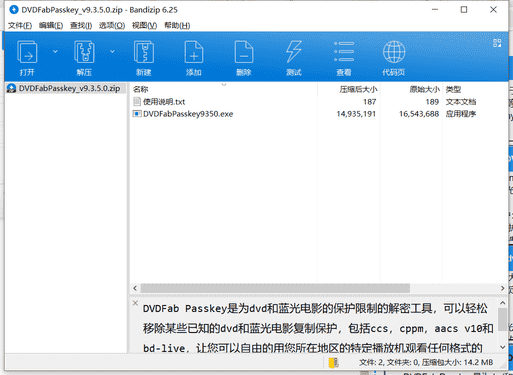
Task: Click the comment pane scroll down arrow
Action: point(503,347)
